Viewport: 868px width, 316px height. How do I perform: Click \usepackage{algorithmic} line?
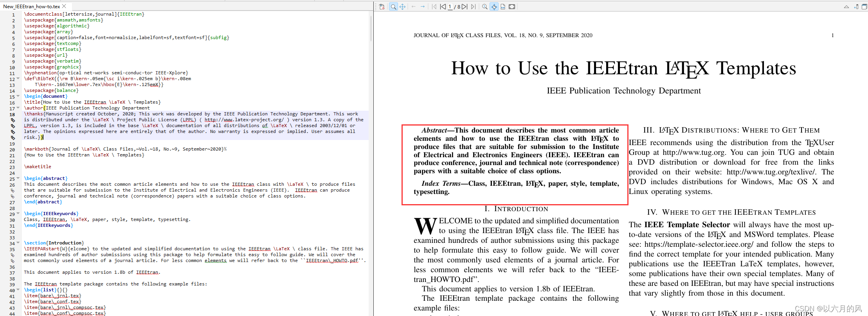click(x=57, y=26)
